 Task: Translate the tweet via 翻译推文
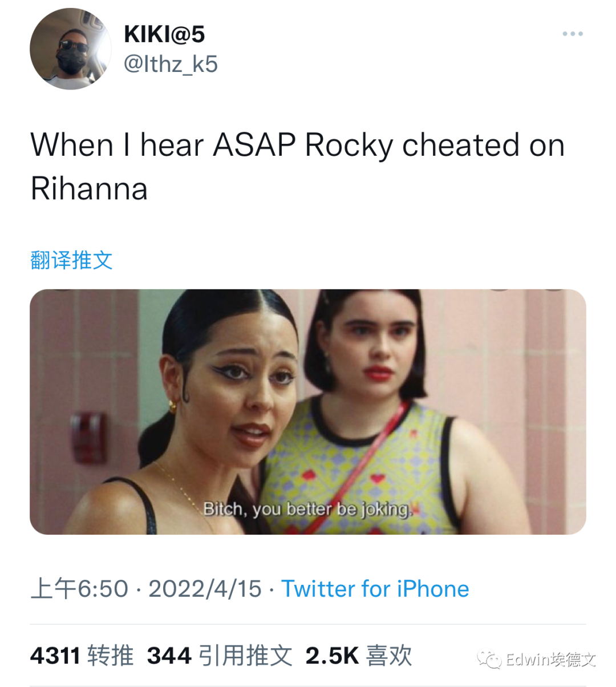[x=71, y=260]
